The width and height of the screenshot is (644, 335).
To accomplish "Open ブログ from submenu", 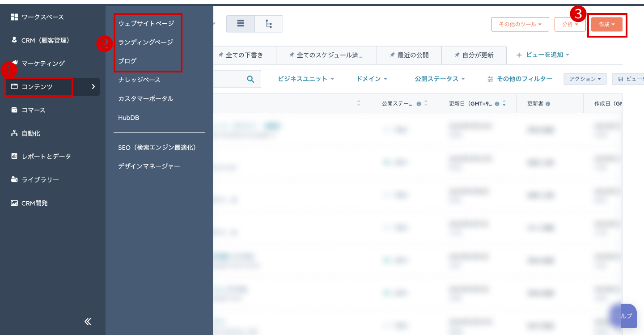I will point(127,61).
